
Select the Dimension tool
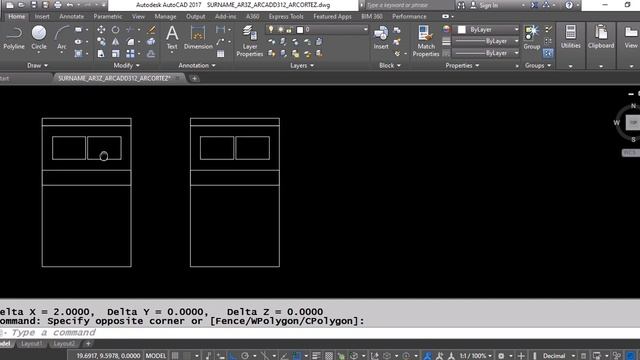(198, 38)
